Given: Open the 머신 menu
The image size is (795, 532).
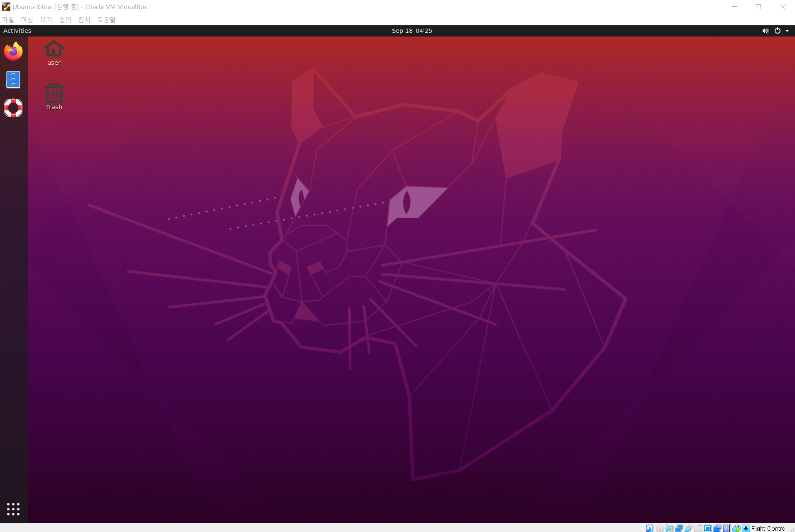Looking at the screenshot, I should click(x=27, y=20).
